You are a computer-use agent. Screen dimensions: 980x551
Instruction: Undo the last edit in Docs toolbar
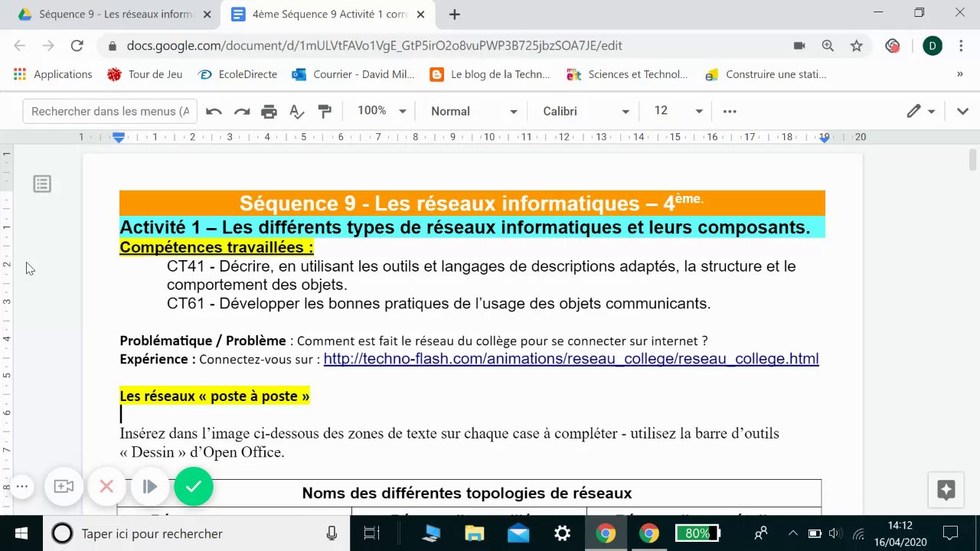(214, 112)
